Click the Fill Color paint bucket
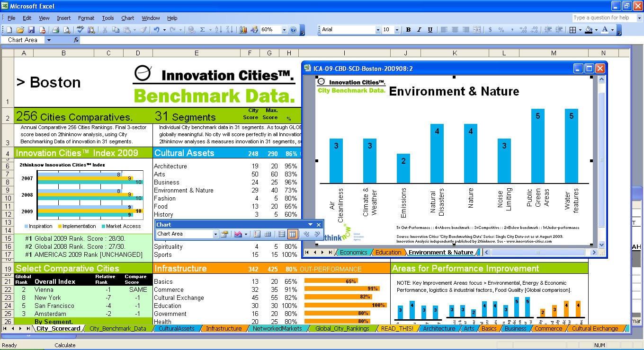Screen dimensions: 644x350 (588, 30)
